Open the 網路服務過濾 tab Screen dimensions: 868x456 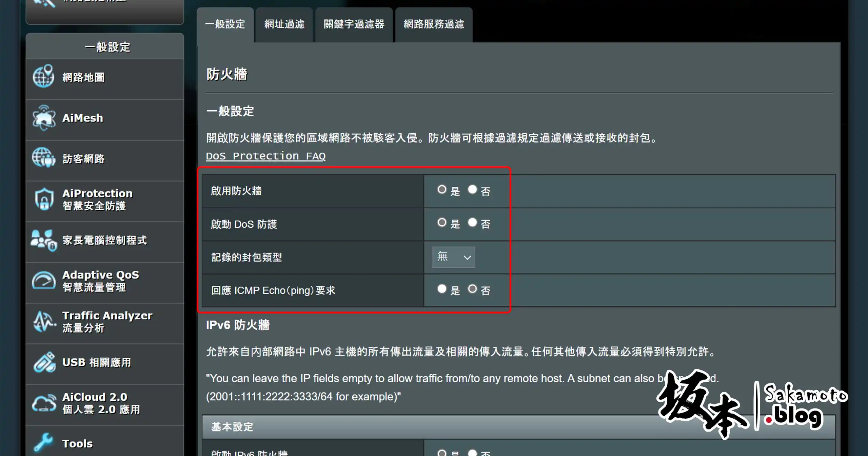434,24
